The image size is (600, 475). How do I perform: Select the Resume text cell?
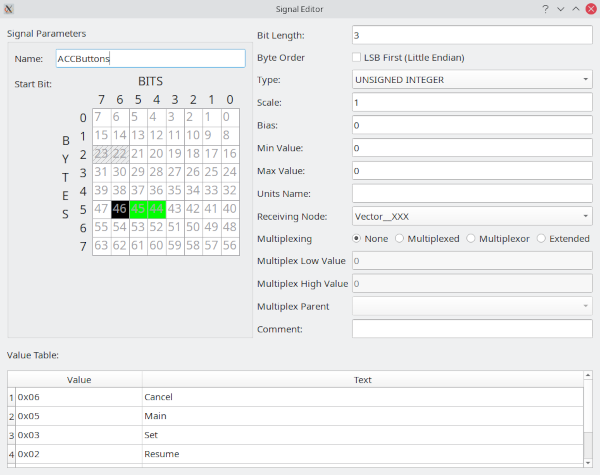click(362, 454)
